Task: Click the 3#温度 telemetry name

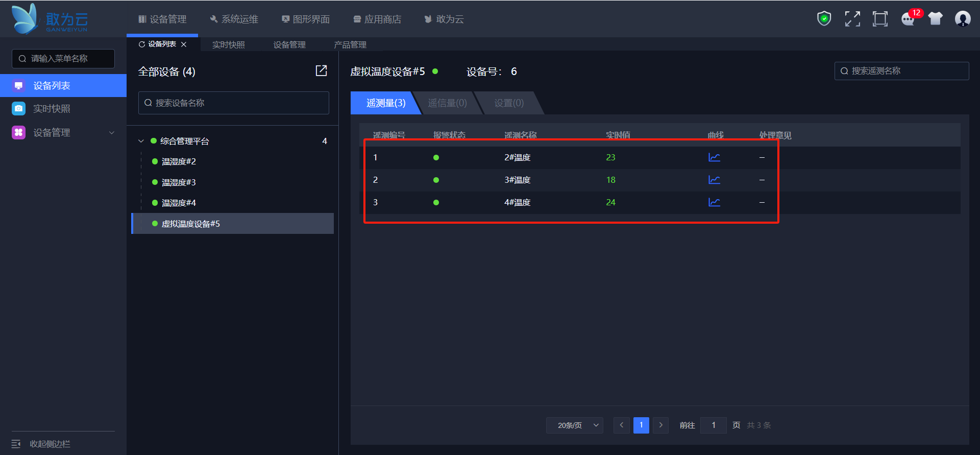Action: pyautogui.click(x=518, y=180)
